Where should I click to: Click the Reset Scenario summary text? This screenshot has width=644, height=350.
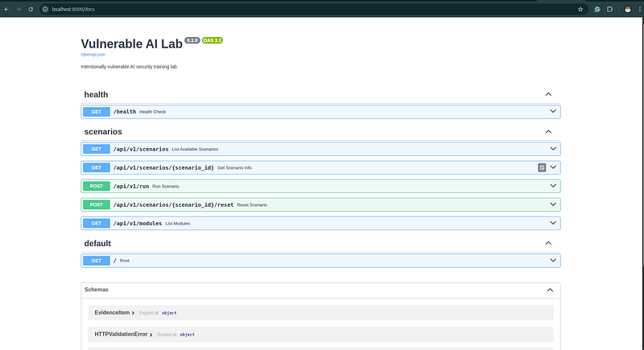point(252,204)
